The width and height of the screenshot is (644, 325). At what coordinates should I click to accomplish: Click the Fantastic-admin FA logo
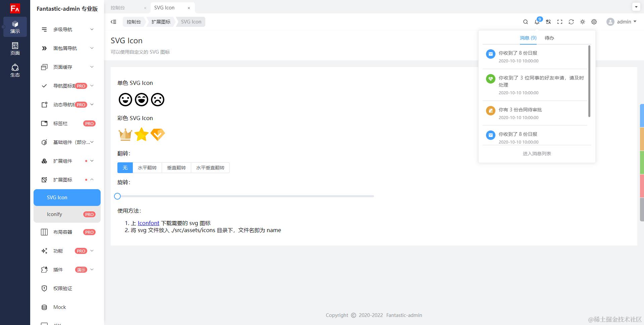[15, 8]
